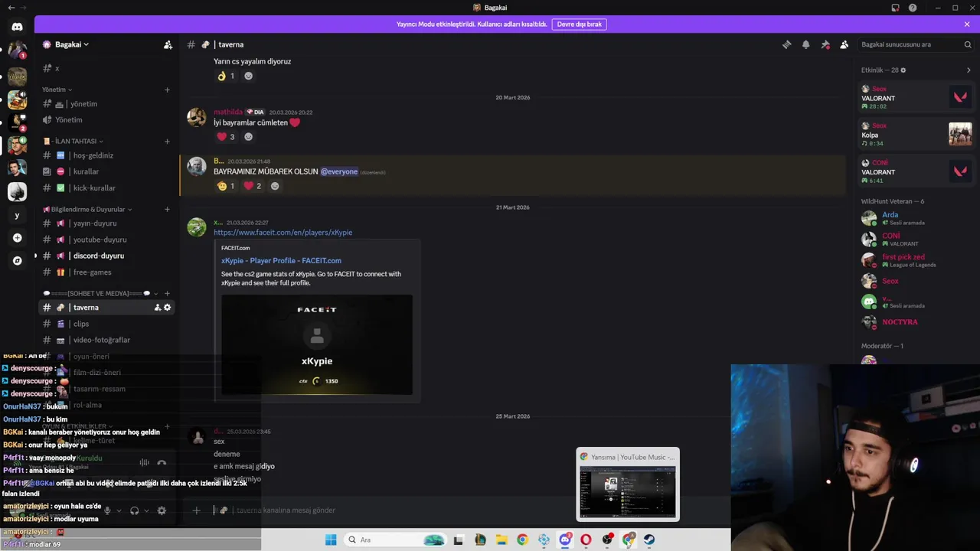
Task: Toggle headphone deafen in user panel
Action: (x=134, y=510)
